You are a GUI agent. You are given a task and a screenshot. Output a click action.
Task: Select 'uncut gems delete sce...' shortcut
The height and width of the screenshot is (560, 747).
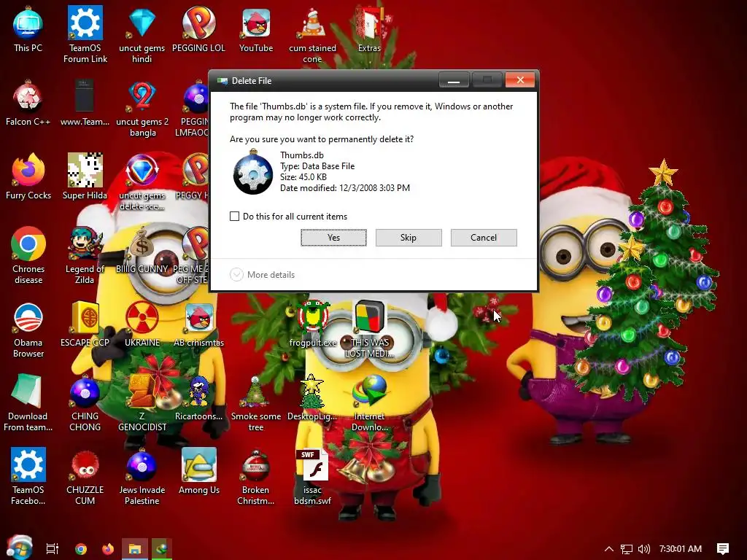(142, 182)
